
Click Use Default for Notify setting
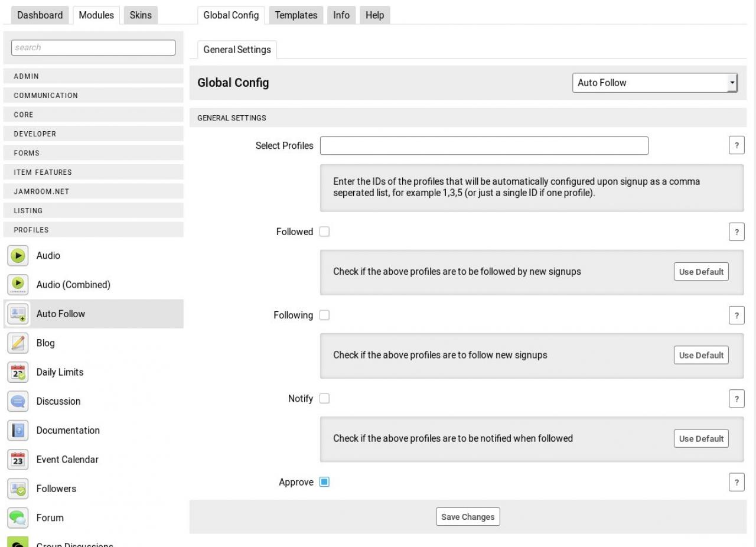click(x=701, y=439)
